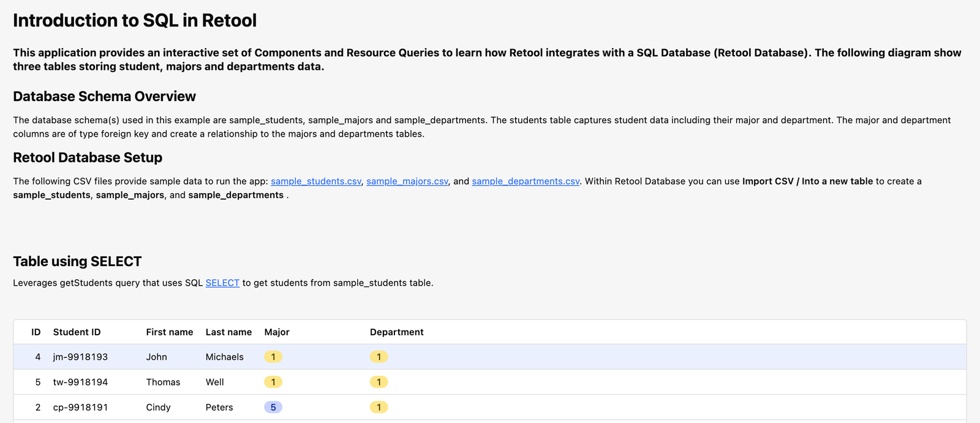Screen dimensions: 980x423
Task: Click the Retool Database Setup heading
Action: 88,158
